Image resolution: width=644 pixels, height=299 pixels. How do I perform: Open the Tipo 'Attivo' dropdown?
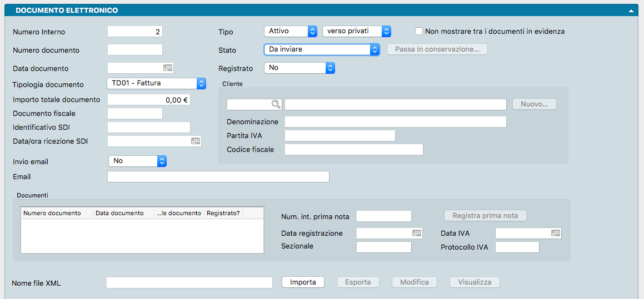coord(290,32)
